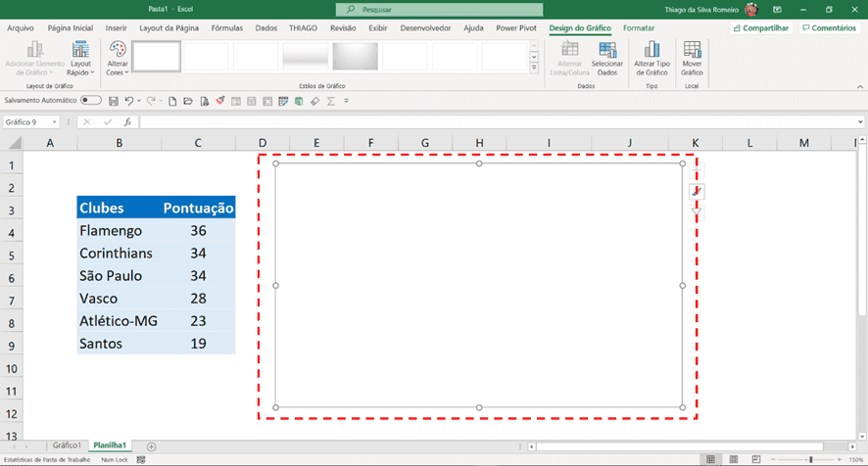The height and width of the screenshot is (466, 868).
Task: Expand chart styles gallery with More arrow
Action: coord(534,68)
